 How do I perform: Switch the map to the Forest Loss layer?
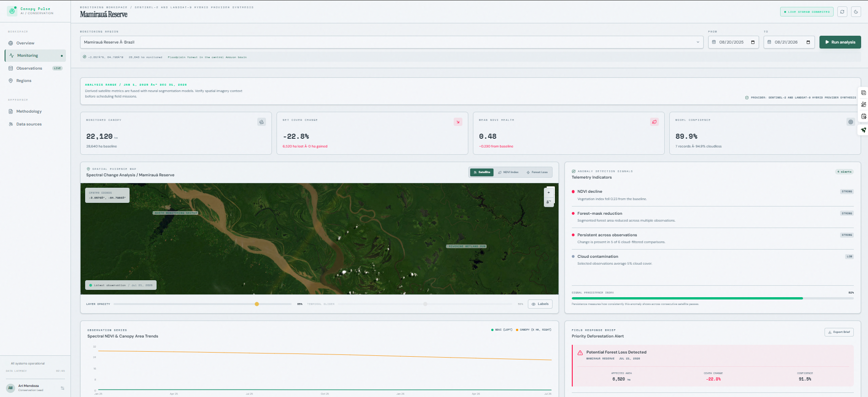click(537, 172)
